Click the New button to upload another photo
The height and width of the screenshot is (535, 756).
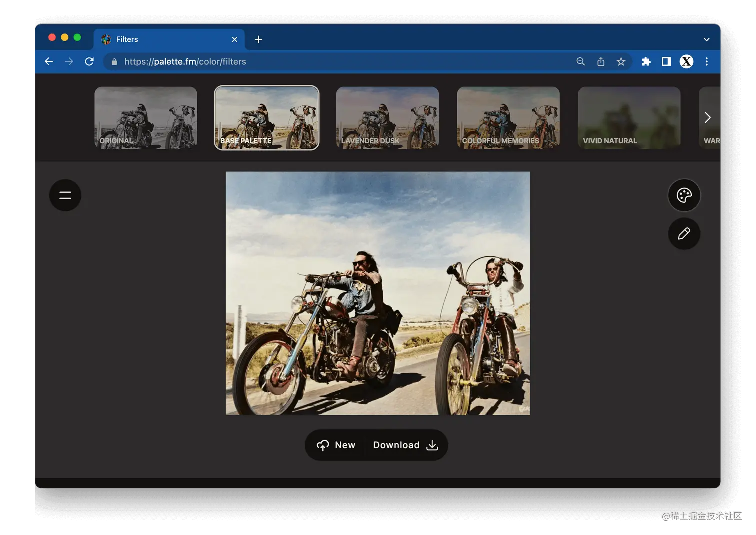click(335, 445)
